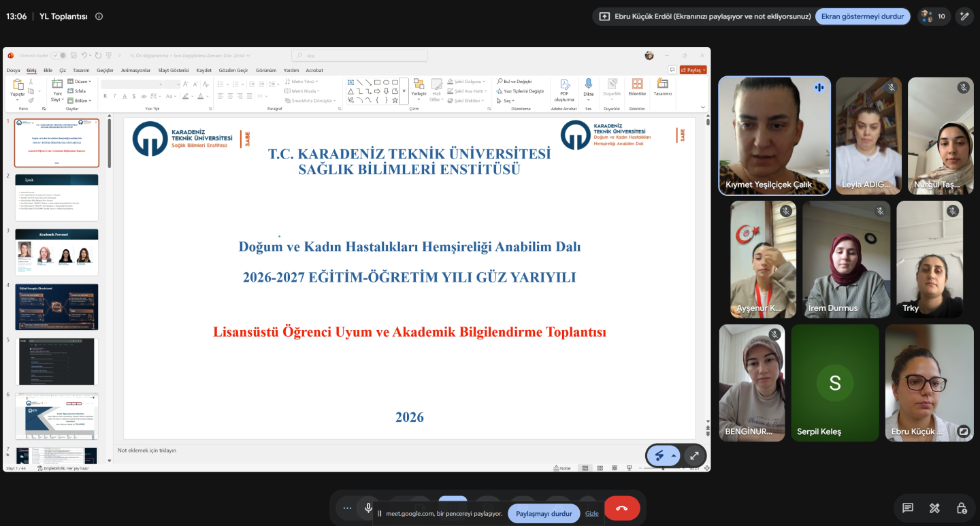Toggle underline formatting A button

(x=125, y=96)
